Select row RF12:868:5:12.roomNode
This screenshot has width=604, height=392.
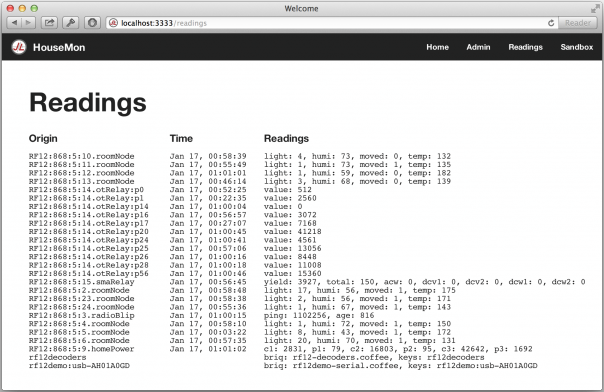tap(240, 173)
